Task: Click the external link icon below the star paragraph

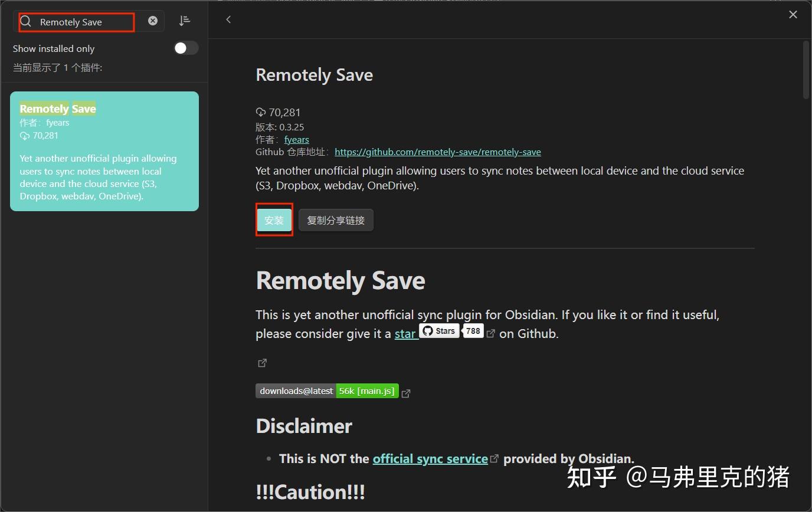Action: pyautogui.click(x=263, y=363)
